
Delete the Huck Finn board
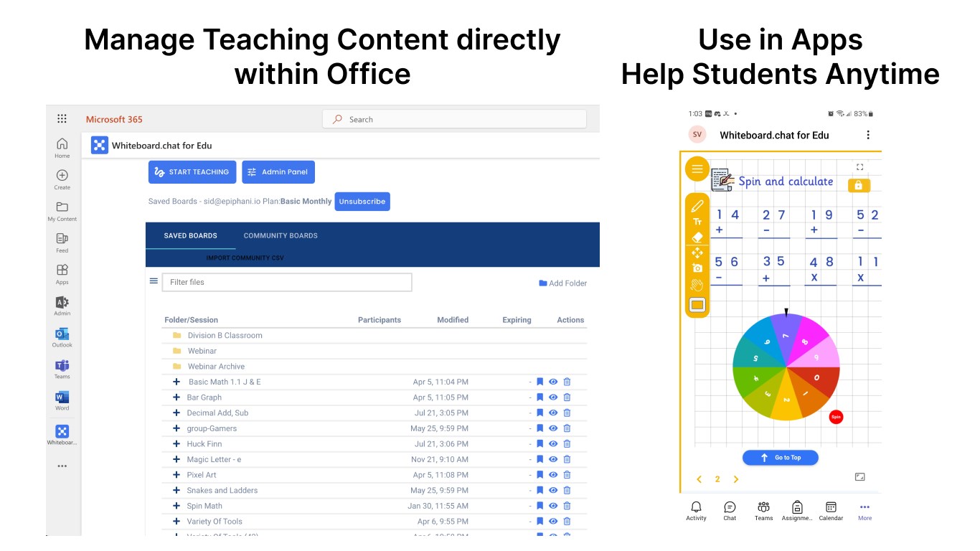pos(567,444)
